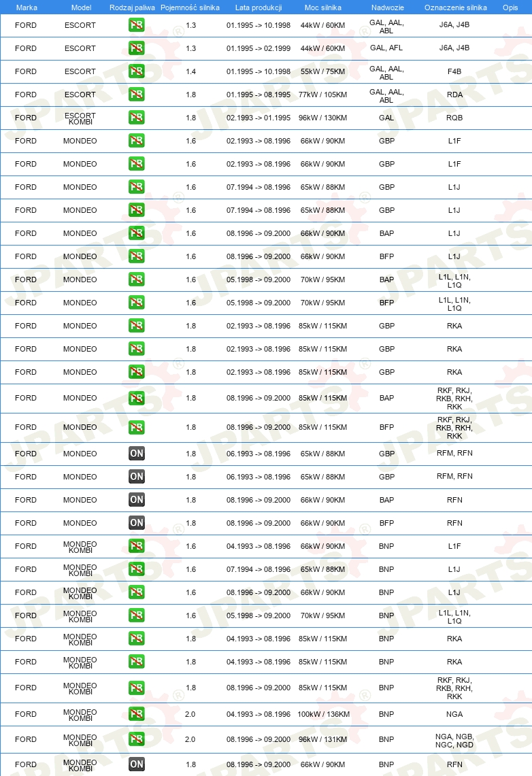
Task: Click petrol icon in Mondeo 1.6 BFP L1J row
Action: point(137,256)
